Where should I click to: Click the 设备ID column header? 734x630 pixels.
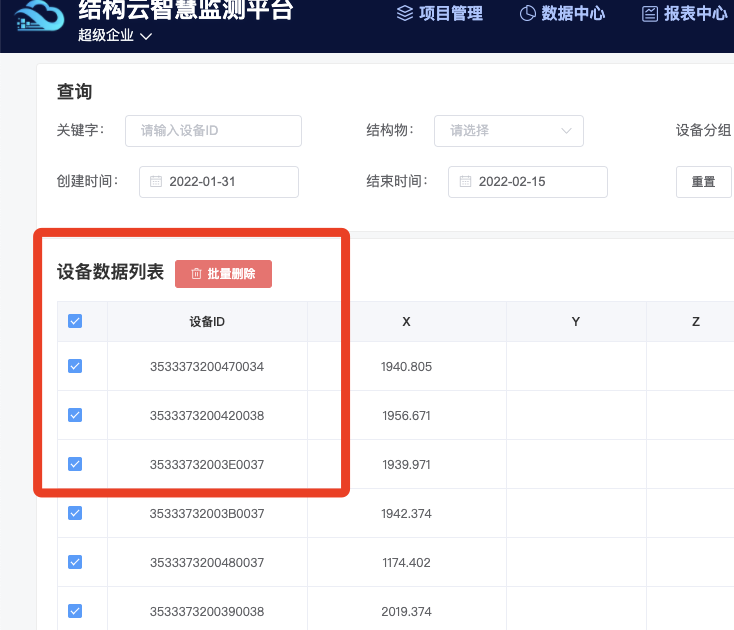tap(207, 322)
